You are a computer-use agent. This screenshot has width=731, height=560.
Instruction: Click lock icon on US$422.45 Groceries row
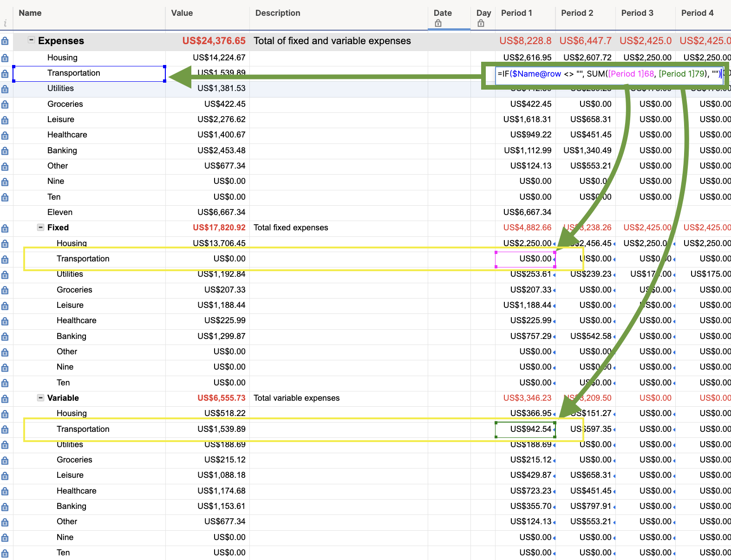click(x=5, y=104)
